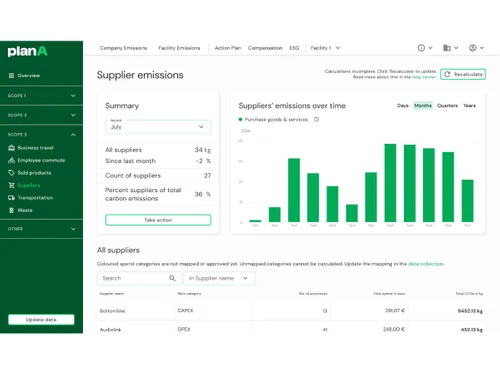Click the All suppliers 34 kg value

click(203, 150)
